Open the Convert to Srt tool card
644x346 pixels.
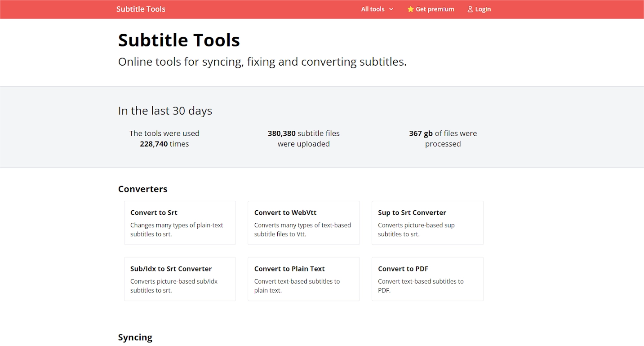click(x=180, y=223)
